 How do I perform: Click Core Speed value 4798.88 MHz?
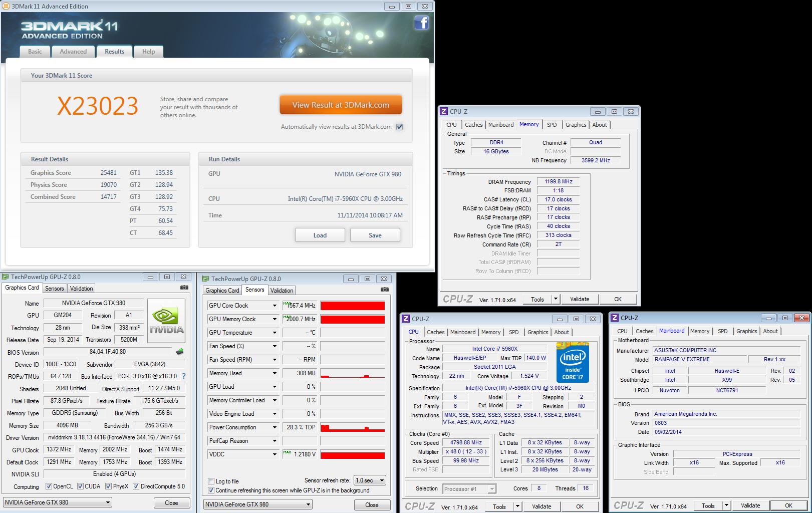466,443
